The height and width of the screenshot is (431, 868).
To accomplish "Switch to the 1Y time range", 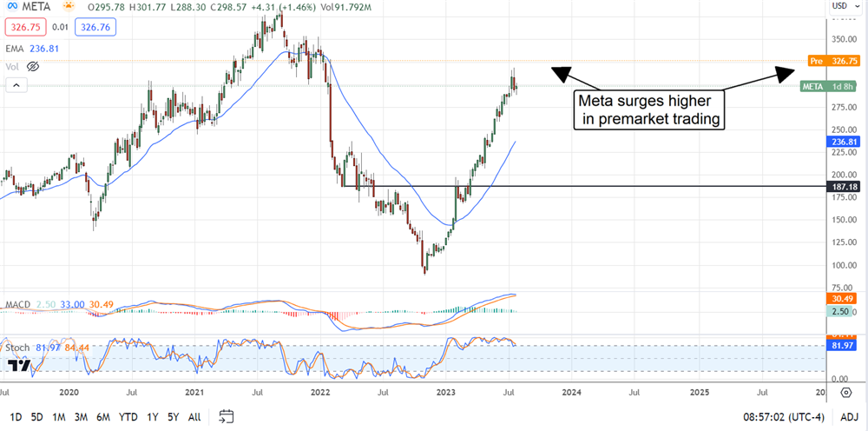I will click(x=152, y=416).
